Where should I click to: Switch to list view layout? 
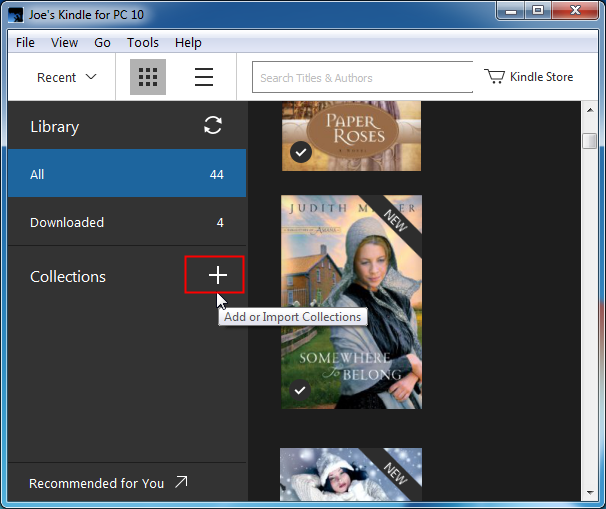204,78
